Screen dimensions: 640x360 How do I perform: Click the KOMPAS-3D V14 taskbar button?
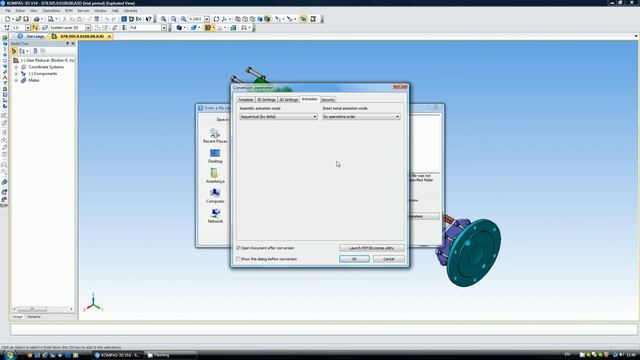(118, 355)
